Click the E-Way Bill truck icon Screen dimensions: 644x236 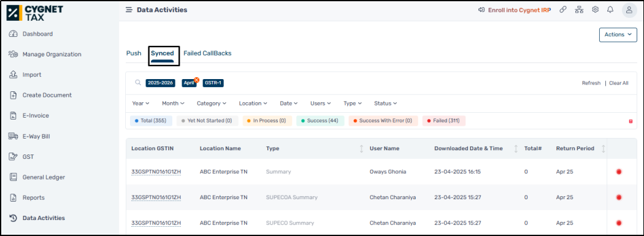13,136
